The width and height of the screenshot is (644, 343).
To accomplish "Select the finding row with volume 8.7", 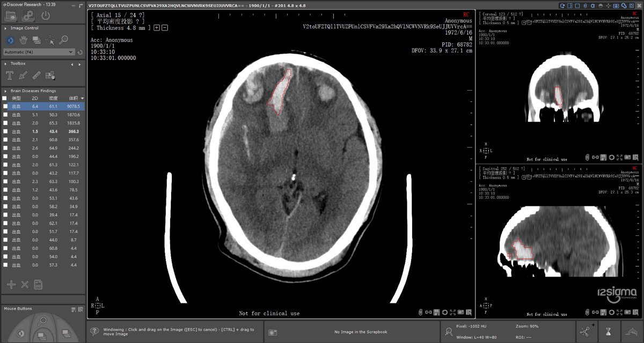I will (x=43, y=240).
